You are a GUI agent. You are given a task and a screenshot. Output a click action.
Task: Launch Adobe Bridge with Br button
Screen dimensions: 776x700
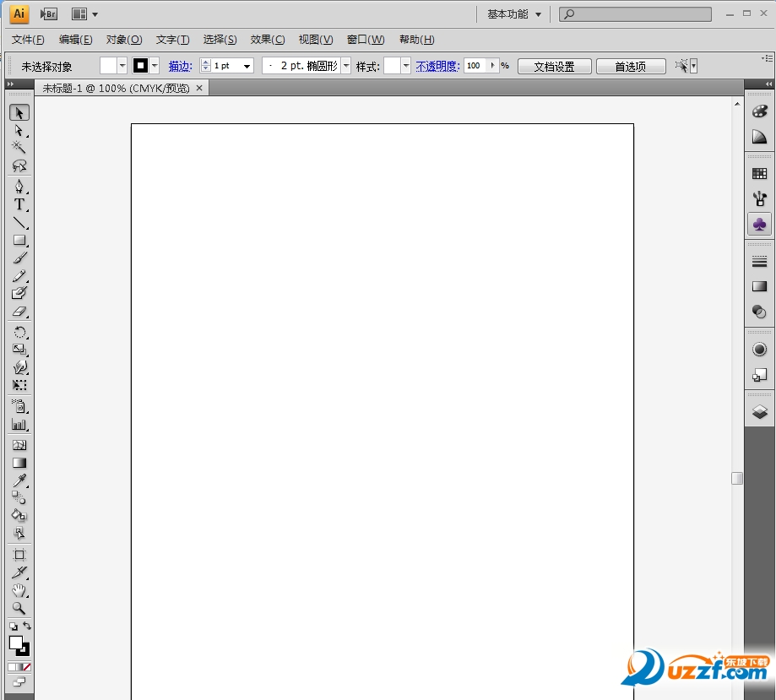[x=48, y=14]
